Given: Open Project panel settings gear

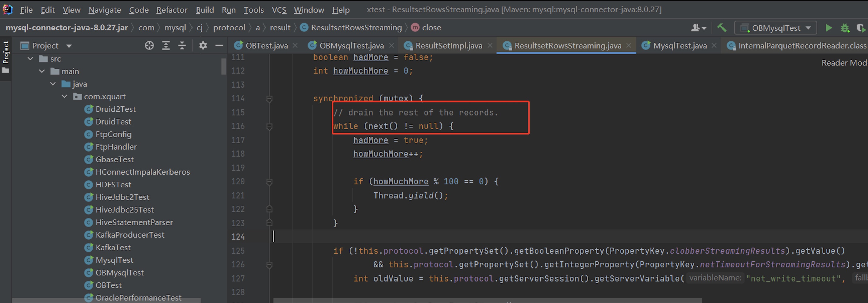Looking at the screenshot, I should pyautogui.click(x=203, y=46).
